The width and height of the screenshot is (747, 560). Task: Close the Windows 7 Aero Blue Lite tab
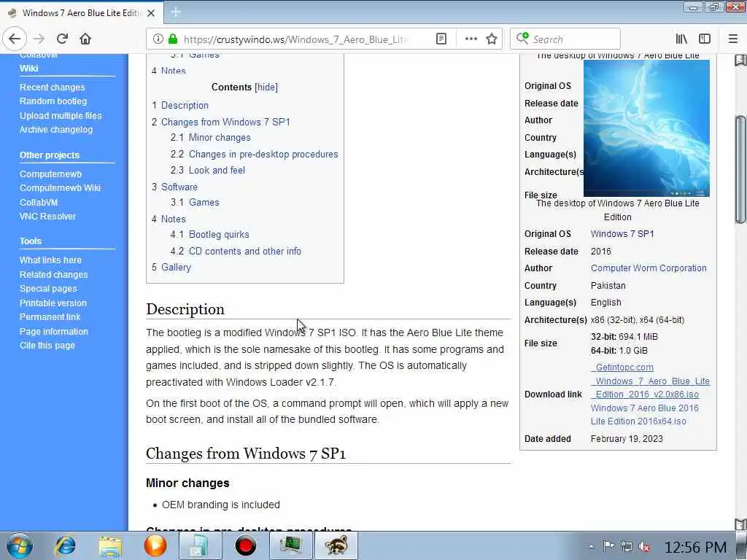coord(150,13)
